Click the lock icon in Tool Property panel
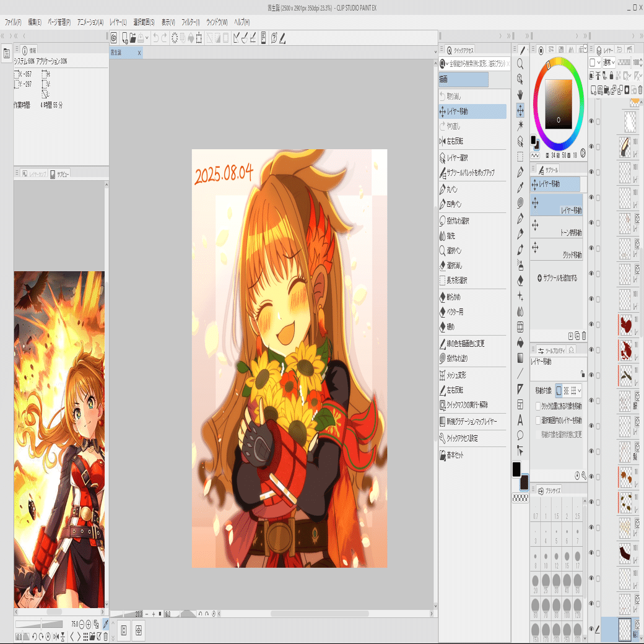 coord(583,374)
